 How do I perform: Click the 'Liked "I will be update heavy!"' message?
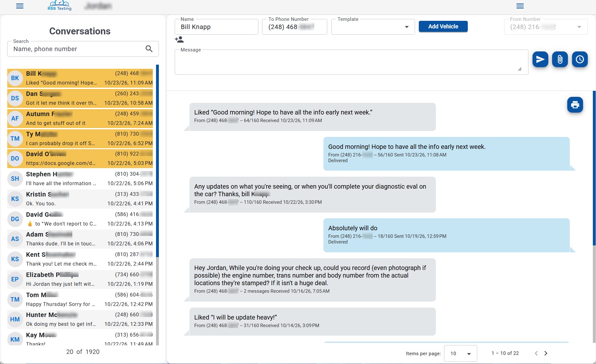click(312, 321)
